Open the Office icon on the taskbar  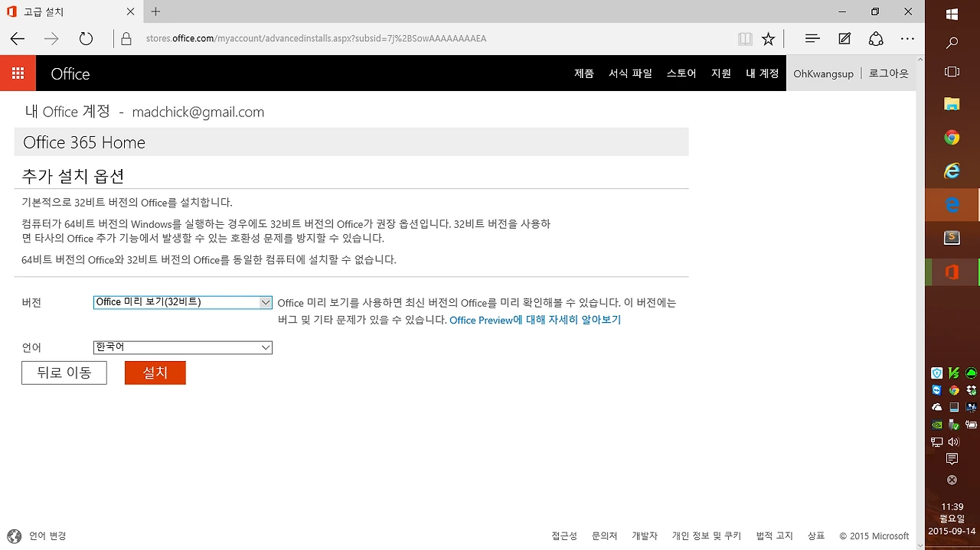pos(952,272)
